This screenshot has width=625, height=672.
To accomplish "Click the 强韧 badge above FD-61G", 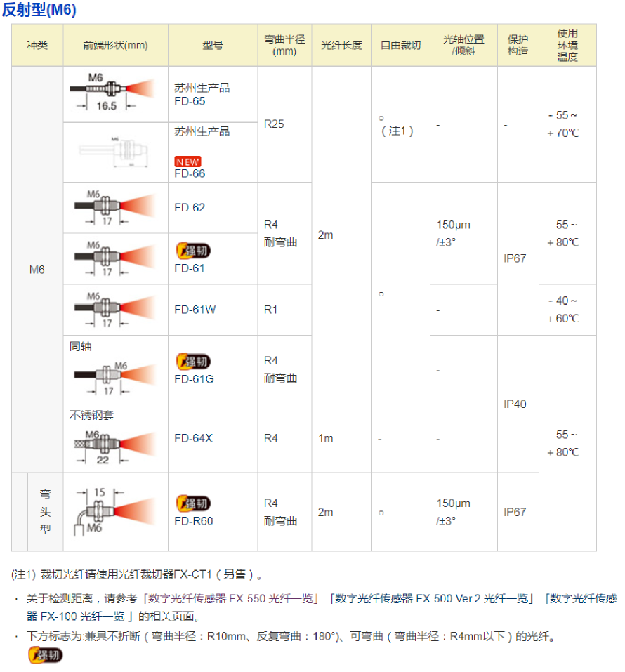I will tap(192, 362).
